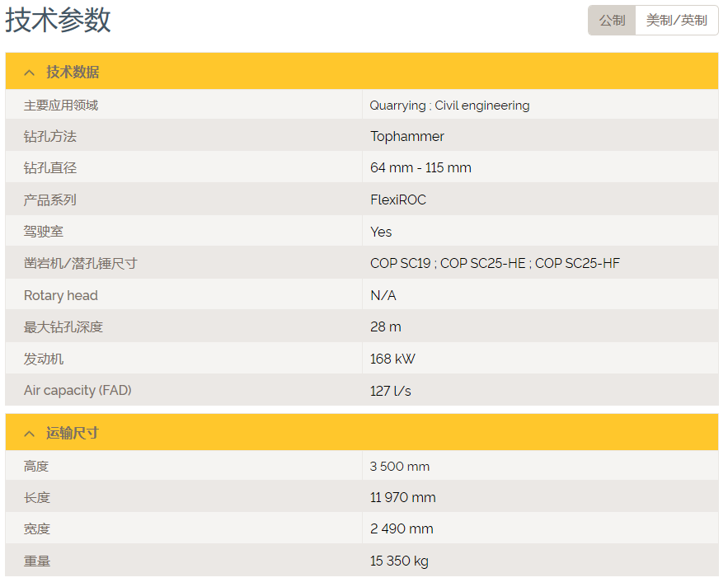The width and height of the screenshot is (728, 587).
Task: Click the Tophammer drilling method value
Action: (x=407, y=137)
